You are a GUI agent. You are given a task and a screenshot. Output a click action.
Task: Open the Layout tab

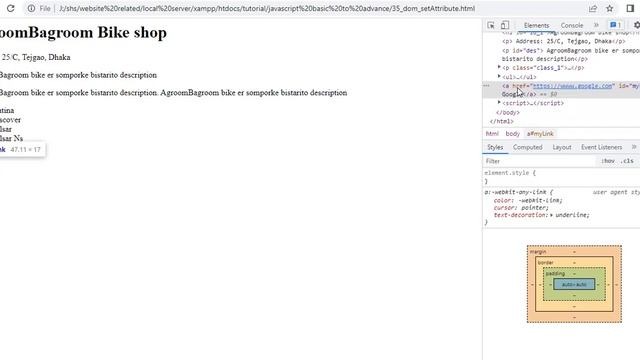[x=562, y=147]
